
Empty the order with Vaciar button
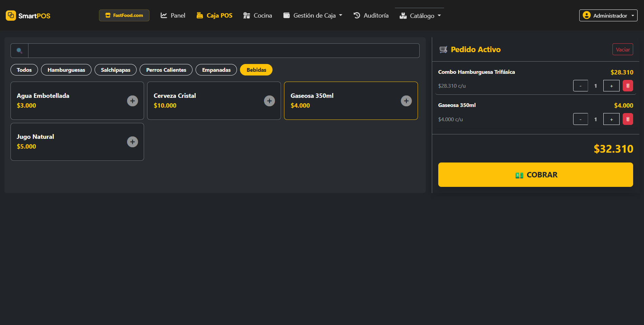coord(623,49)
